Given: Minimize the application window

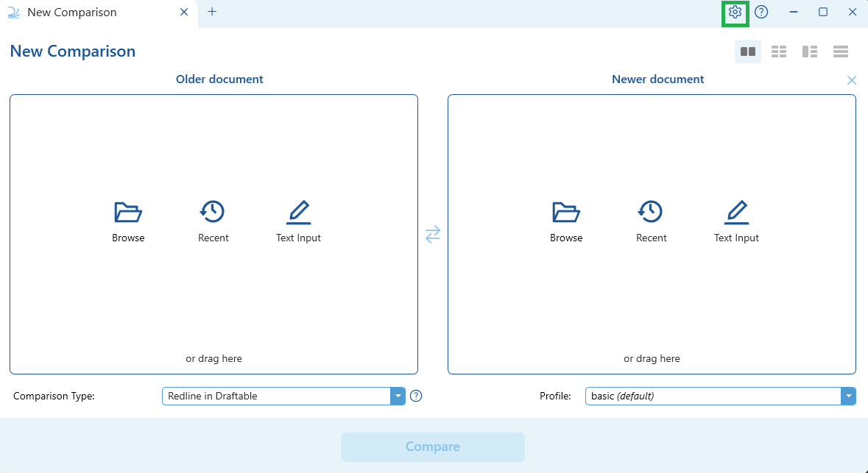Looking at the screenshot, I should click(793, 13).
